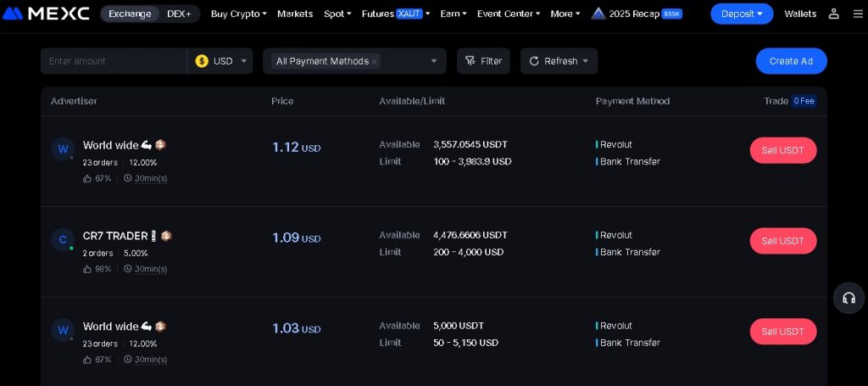Expand the Futures menu
Image resolution: width=868 pixels, height=386 pixels.
click(396, 14)
